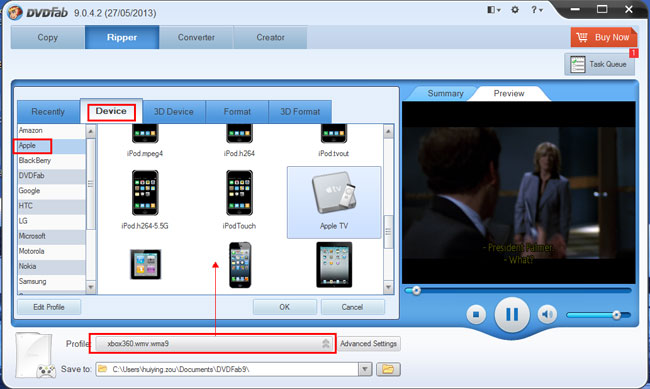Click the preview video frame

pos(519,193)
